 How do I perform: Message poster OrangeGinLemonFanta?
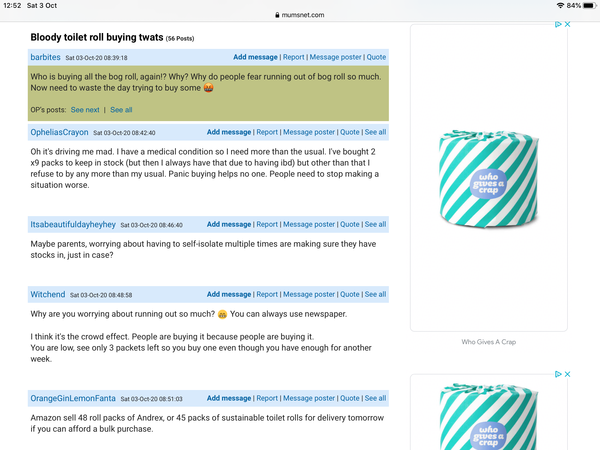(x=309, y=398)
